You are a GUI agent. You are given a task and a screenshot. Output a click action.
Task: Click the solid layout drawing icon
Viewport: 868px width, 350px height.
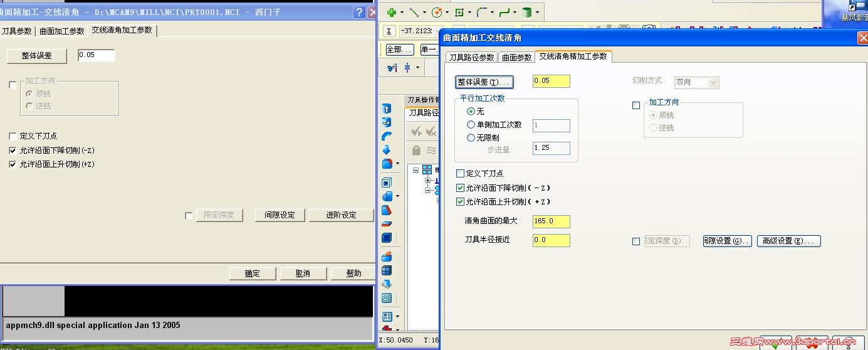click(387, 298)
